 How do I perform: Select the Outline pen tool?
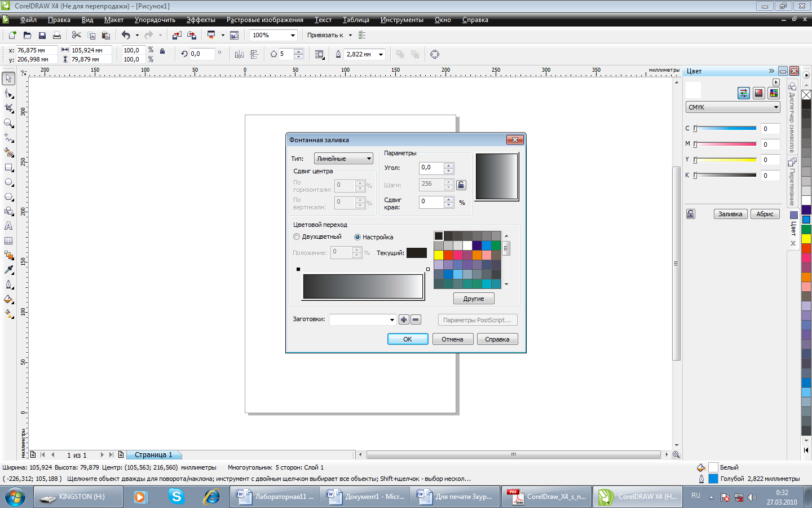8,284
